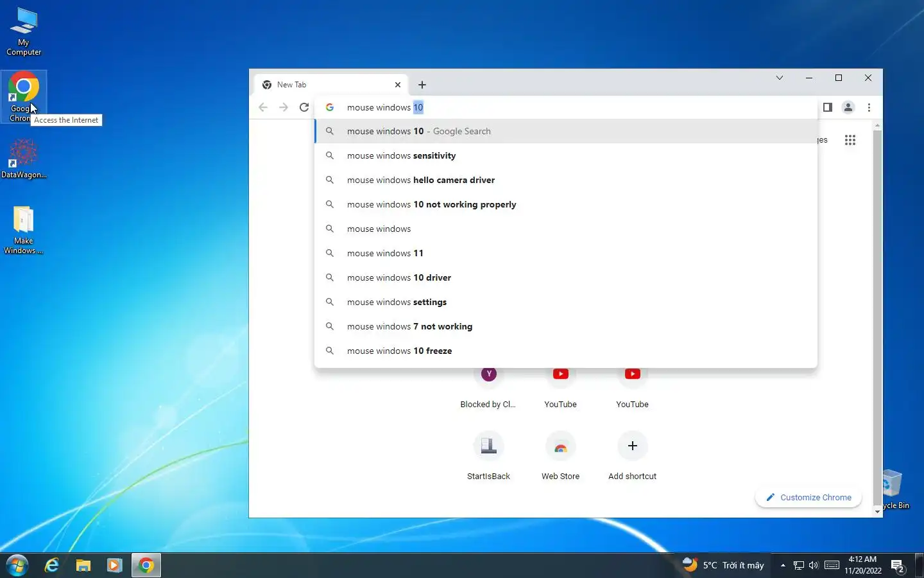Screen dimensions: 924x578
Task: Click the scrollbar down arrow in Chrome
Action: 877,512
